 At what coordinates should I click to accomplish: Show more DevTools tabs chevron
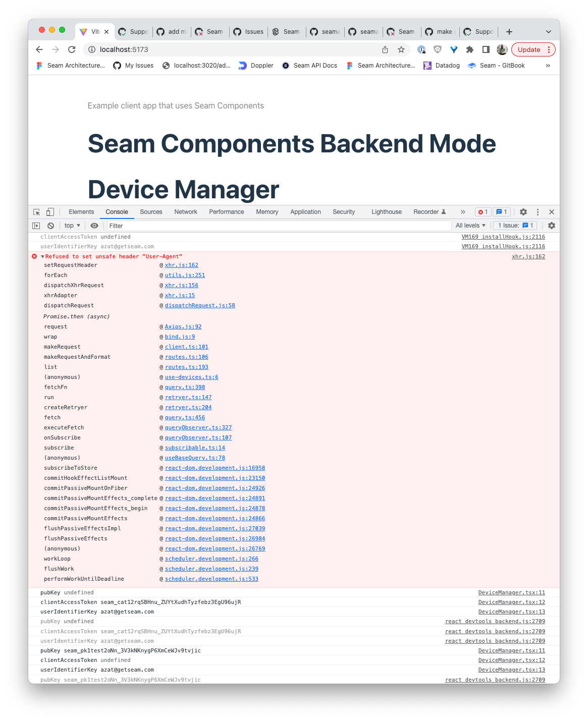[x=463, y=212]
